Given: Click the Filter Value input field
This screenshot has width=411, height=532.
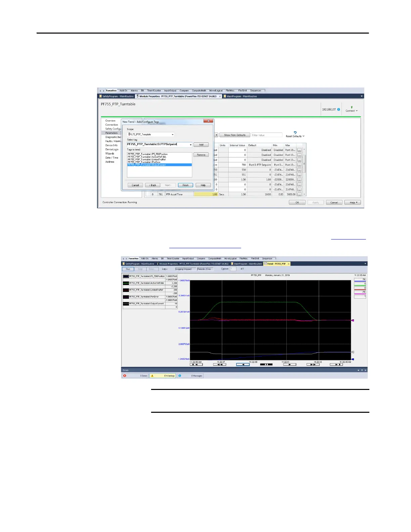Looking at the screenshot, I should [x=267, y=135].
